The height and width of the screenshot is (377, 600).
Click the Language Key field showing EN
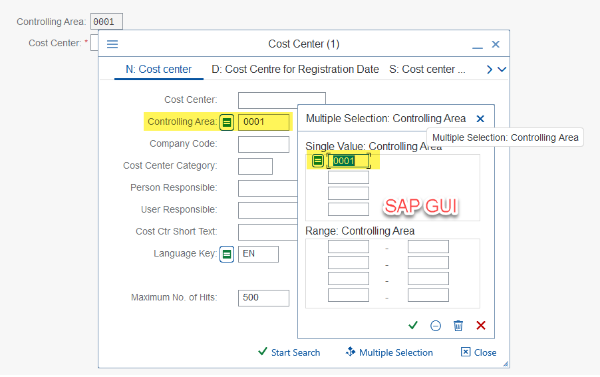click(258, 255)
